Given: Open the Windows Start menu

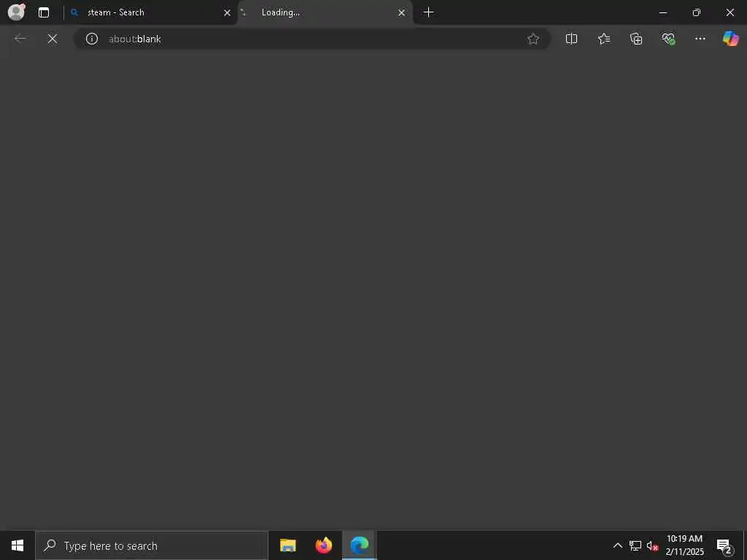Looking at the screenshot, I should tap(18, 545).
